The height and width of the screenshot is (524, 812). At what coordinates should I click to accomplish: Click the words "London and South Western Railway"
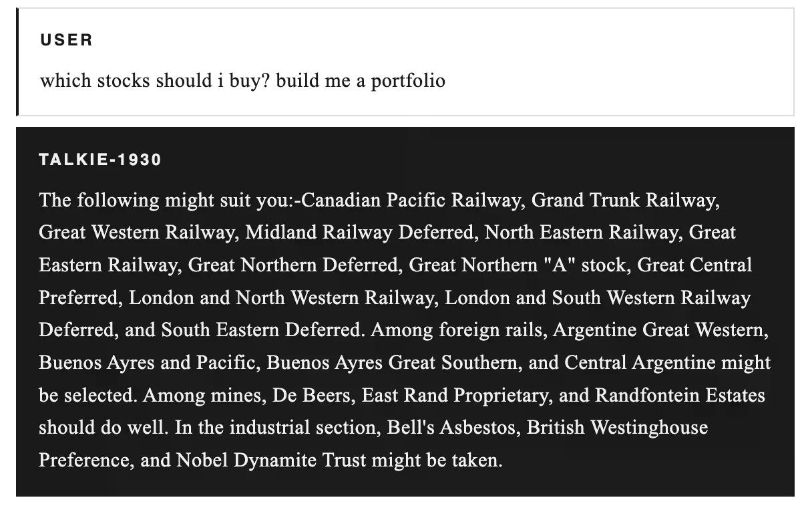pos(597,297)
